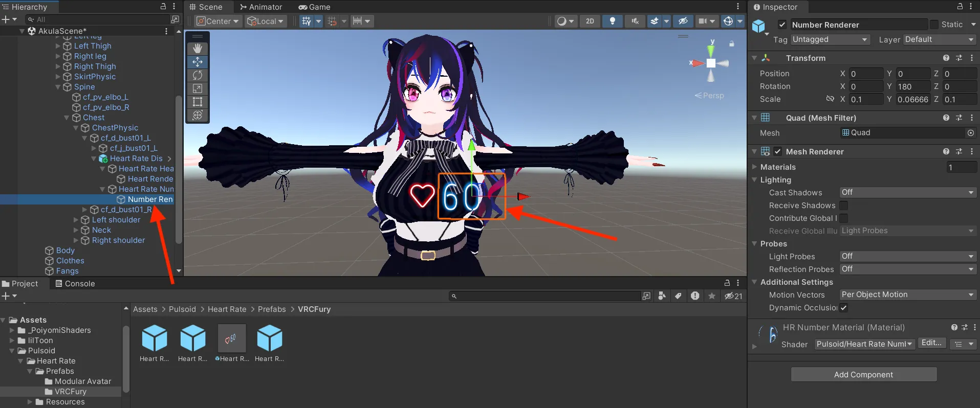Image resolution: width=980 pixels, height=408 pixels.
Task: Switch to the Console tab
Action: click(x=75, y=284)
